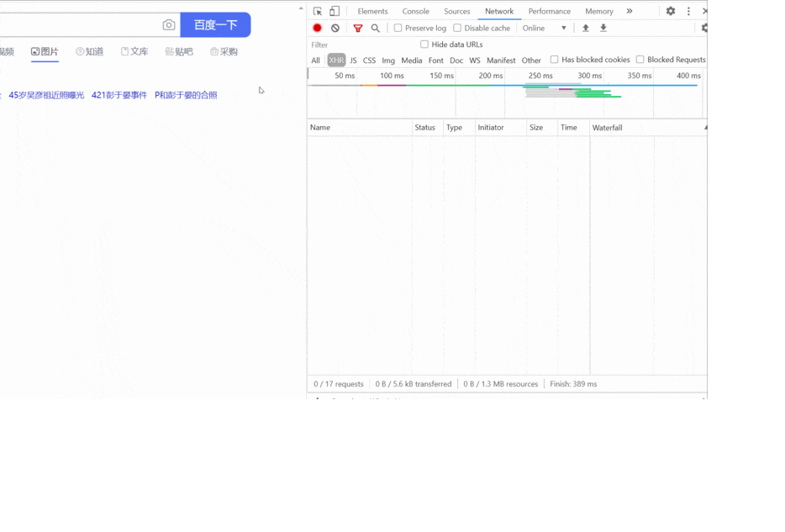Check Has blocked cookies option
The image size is (785, 532).
coord(554,59)
